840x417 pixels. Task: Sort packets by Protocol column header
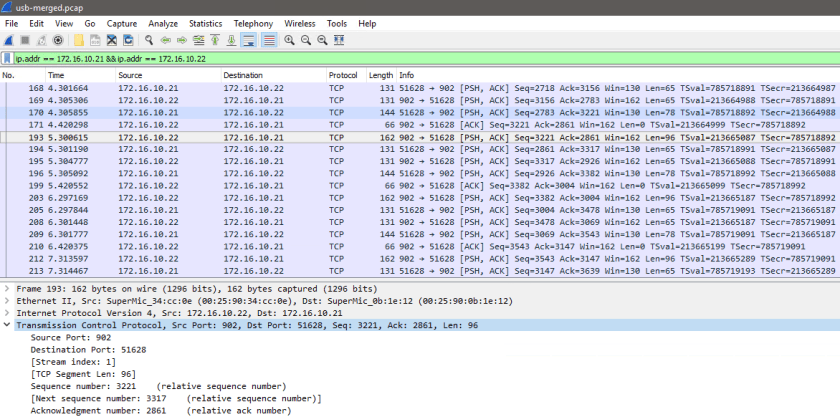tap(342, 75)
